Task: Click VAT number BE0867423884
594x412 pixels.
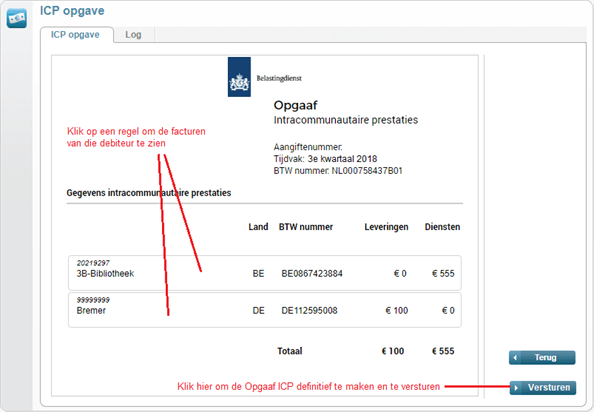Action: pos(312,273)
